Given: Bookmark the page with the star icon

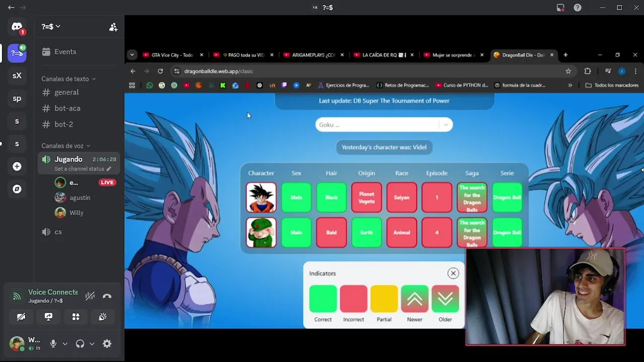Looking at the screenshot, I should click(x=568, y=71).
